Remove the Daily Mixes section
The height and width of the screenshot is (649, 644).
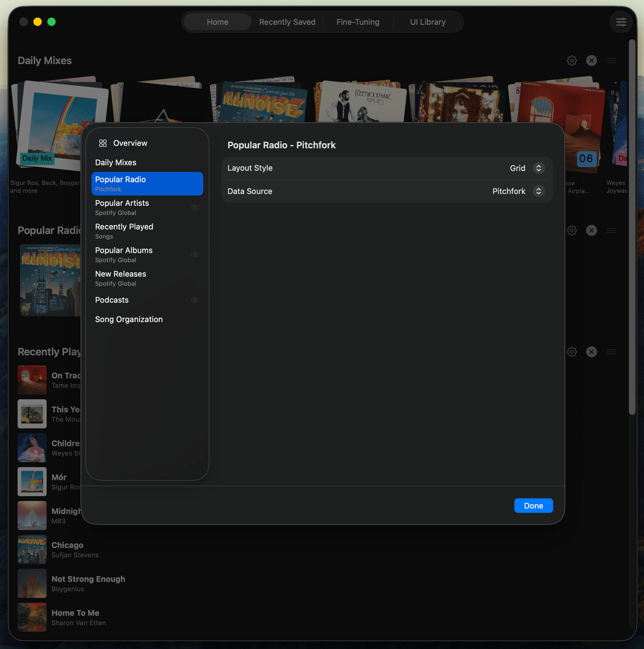(591, 60)
